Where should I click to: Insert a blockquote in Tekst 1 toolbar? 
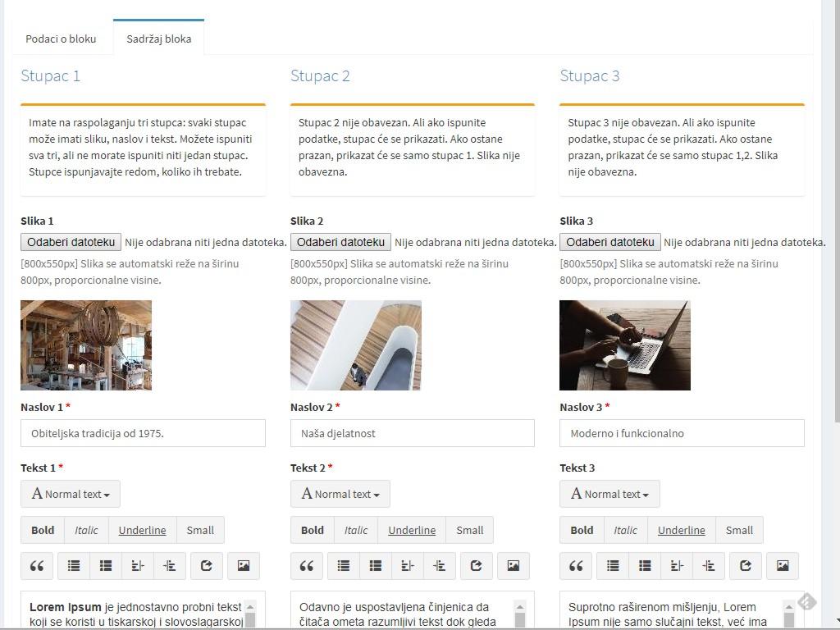tap(37, 566)
